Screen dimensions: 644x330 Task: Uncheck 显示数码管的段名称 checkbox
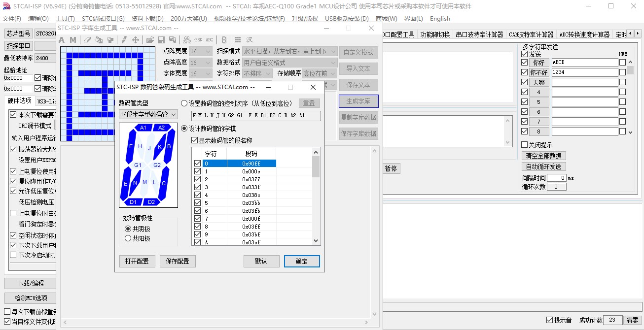[195, 140]
